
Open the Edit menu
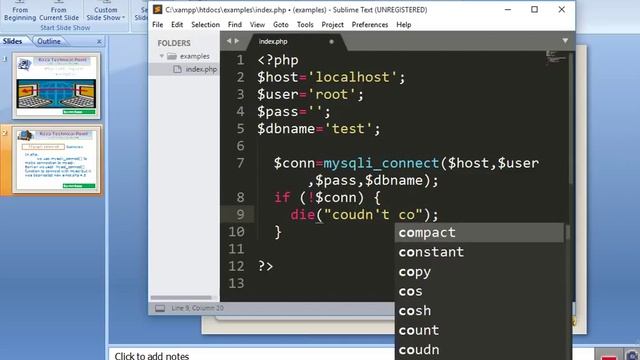tap(177, 24)
